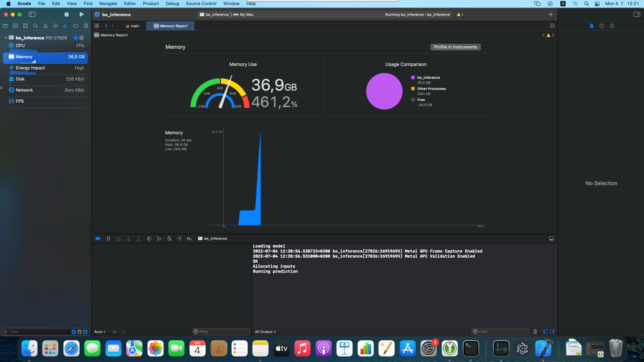Open the All Output dropdown
Image resolution: width=644 pixels, height=362 pixels.
[265, 332]
